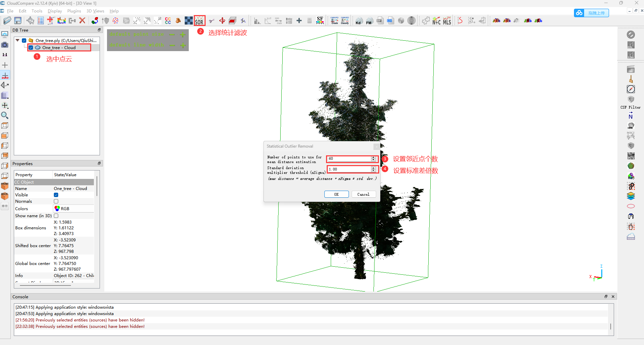Open the 3D Views menu
This screenshot has height=345, width=644.
[x=95, y=11]
